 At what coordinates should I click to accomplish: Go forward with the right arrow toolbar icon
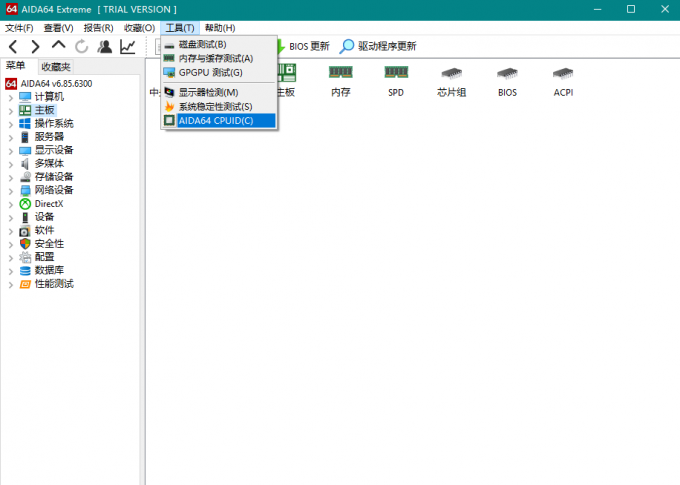(x=35, y=46)
